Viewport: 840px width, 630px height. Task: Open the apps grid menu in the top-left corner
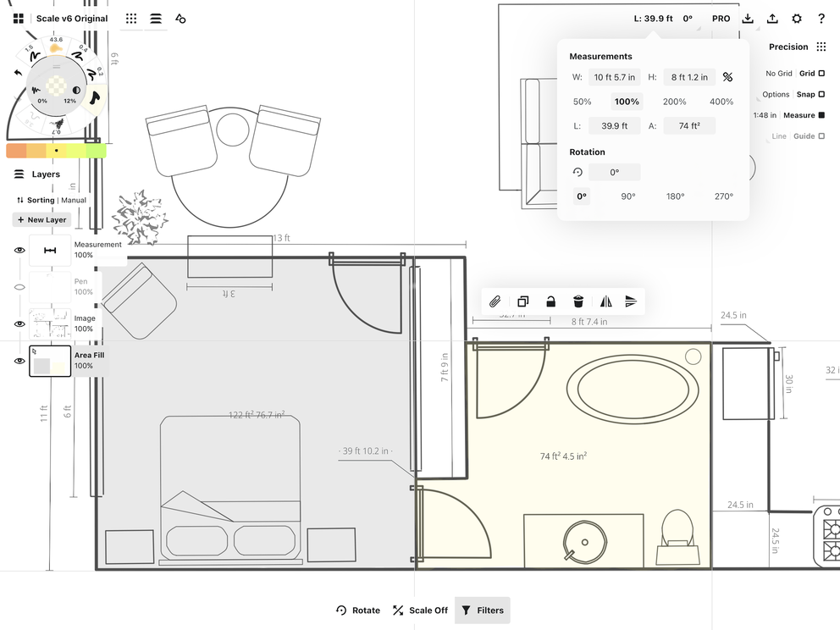[19, 18]
